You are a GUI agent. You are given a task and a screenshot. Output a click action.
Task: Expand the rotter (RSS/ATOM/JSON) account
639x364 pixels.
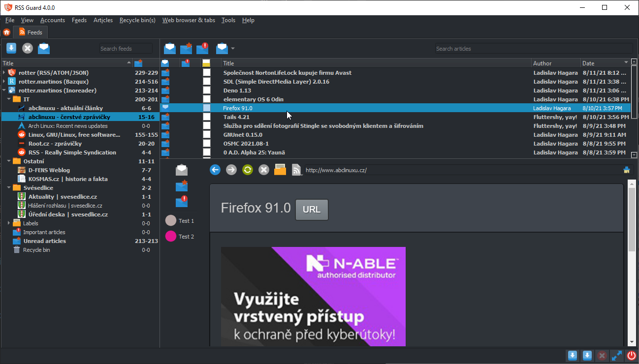click(4, 73)
